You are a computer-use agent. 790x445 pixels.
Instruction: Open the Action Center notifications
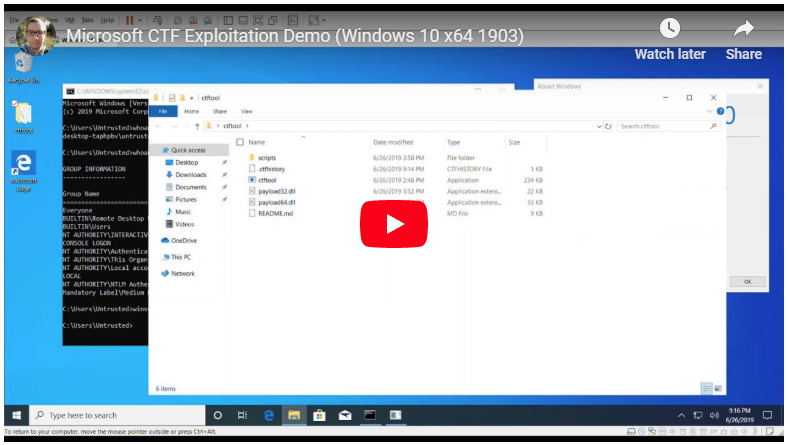pos(767,415)
